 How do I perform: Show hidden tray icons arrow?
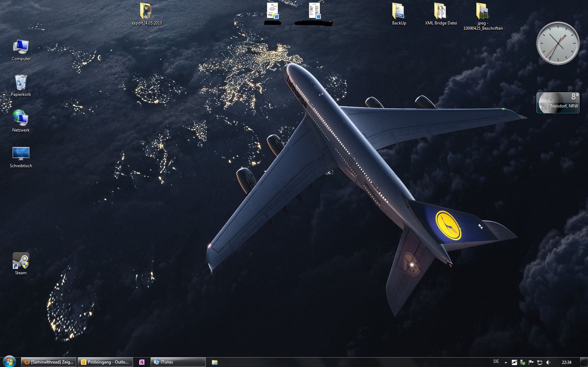(x=506, y=362)
